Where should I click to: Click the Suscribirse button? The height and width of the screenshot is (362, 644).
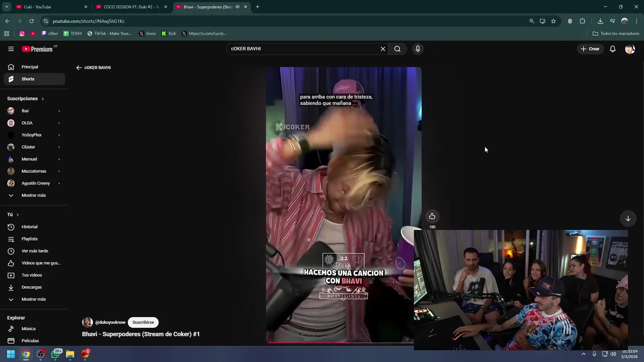pyautogui.click(x=143, y=322)
